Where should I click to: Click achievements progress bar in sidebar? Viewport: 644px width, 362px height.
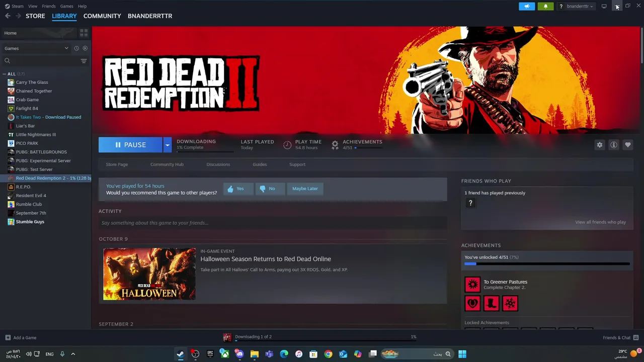click(x=547, y=263)
